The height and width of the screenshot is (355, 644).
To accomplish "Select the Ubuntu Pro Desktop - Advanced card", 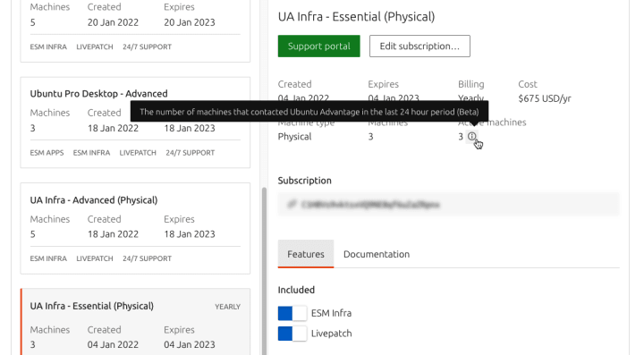I will [135, 123].
